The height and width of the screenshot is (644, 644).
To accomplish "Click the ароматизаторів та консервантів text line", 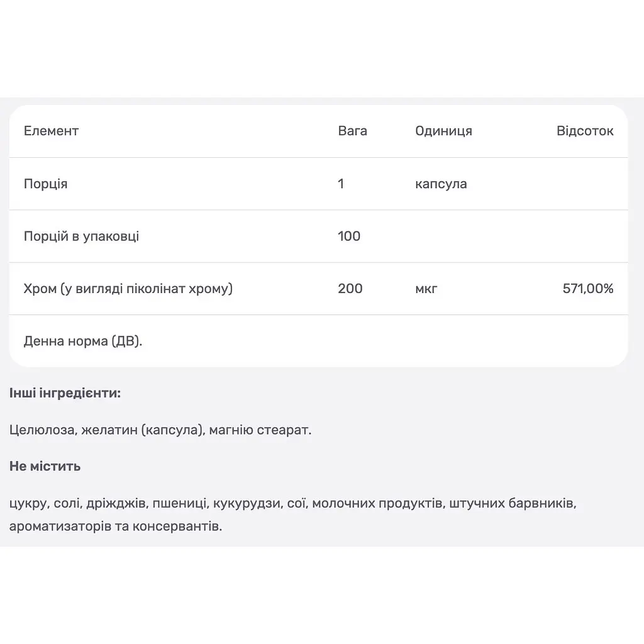I will [x=116, y=526].
